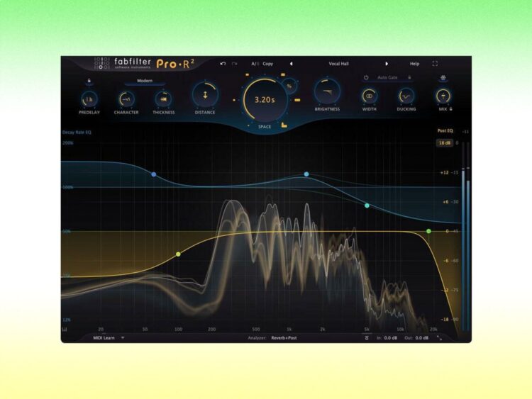This screenshot has height=399, width=532.
Task: Open the Modern style selector
Action: (x=145, y=81)
